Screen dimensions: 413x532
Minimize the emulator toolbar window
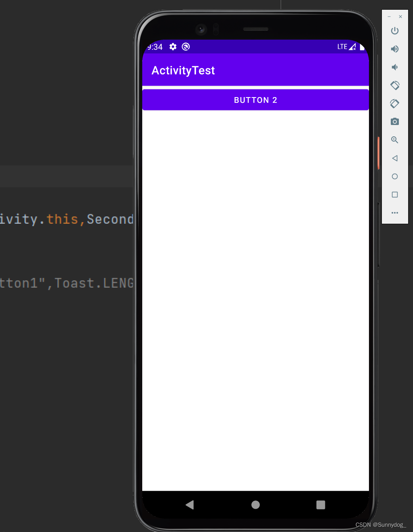pyautogui.click(x=389, y=17)
